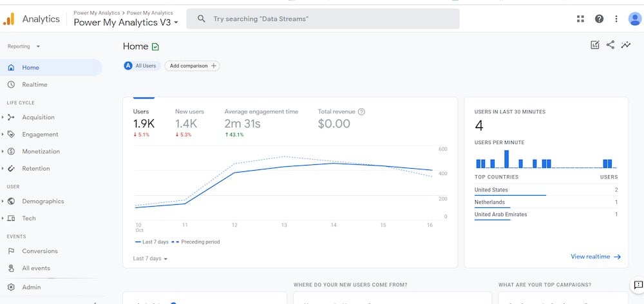This screenshot has width=644, height=304.
Task: Open the user account avatar
Action: click(x=635, y=19)
